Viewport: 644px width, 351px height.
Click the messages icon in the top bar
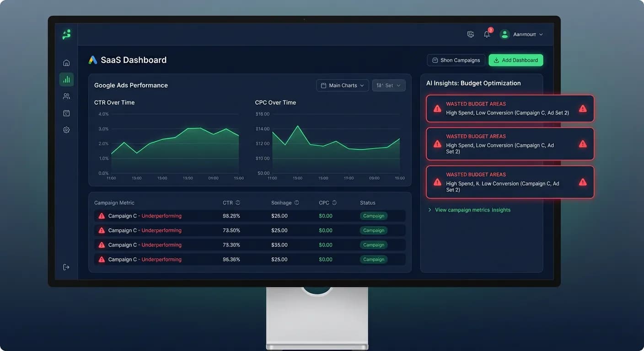coord(470,34)
